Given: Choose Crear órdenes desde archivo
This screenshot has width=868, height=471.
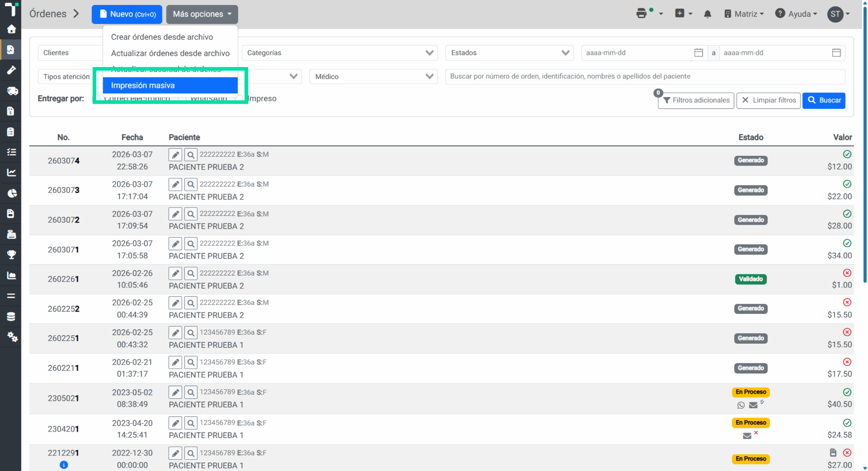Looking at the screenshot, I should 162,37.
